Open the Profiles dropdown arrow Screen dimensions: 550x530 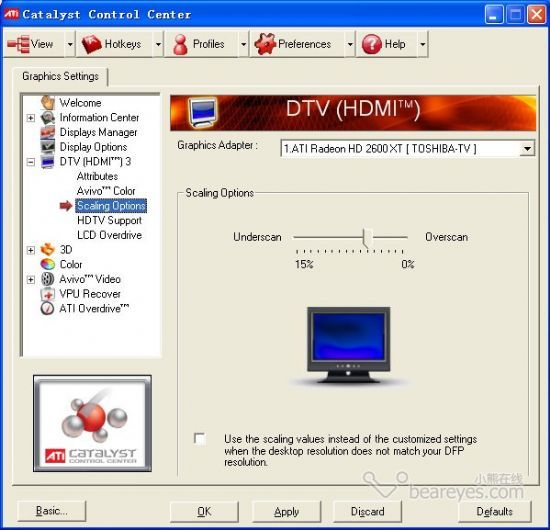[243, 44]
